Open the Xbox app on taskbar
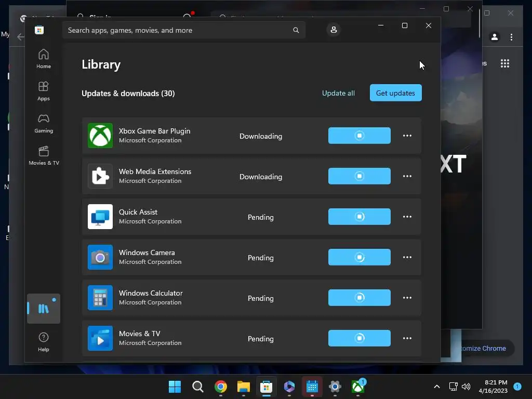Viewport: 532px width, 399px height. coord(358,387)
